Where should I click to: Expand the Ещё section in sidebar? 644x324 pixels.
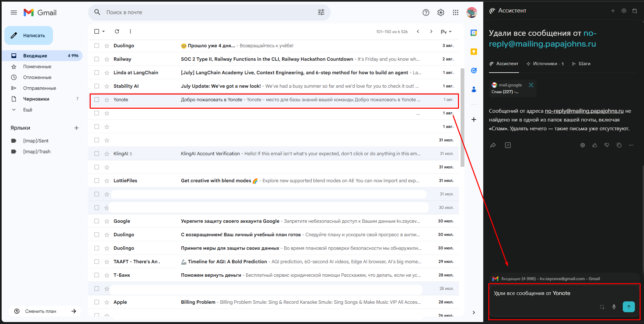point(28,110)
